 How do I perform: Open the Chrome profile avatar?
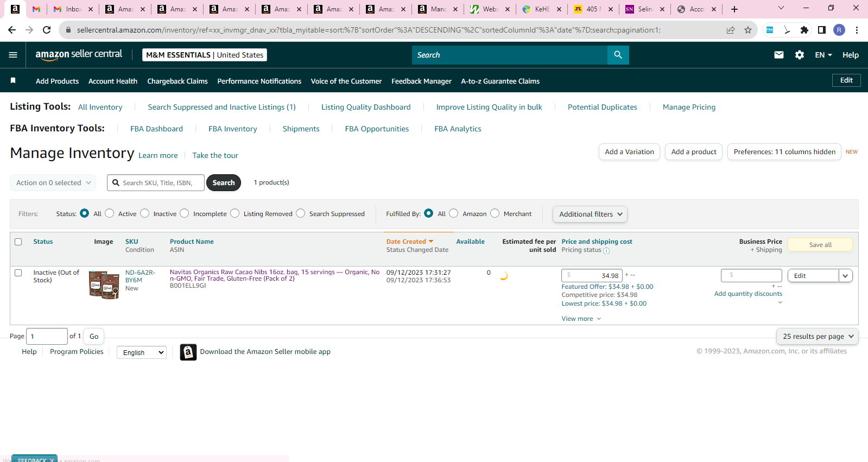point(839,30)
